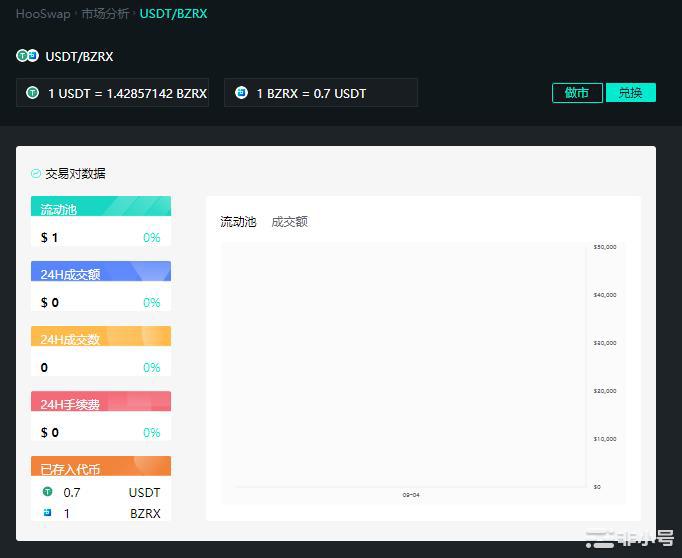Click the BZRX icon in second rate box
Image resolution: width=682 pixels, height=558 pixels.
pos(241,93)
